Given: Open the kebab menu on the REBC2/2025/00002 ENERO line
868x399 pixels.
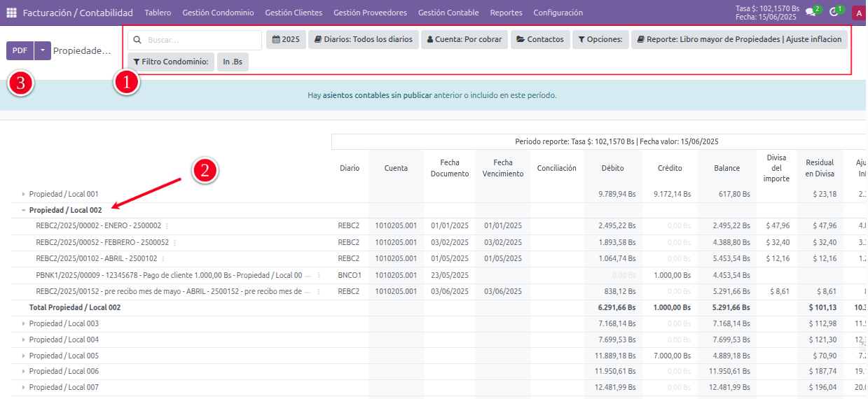Looking at the screenshot, I should [167, 226].
